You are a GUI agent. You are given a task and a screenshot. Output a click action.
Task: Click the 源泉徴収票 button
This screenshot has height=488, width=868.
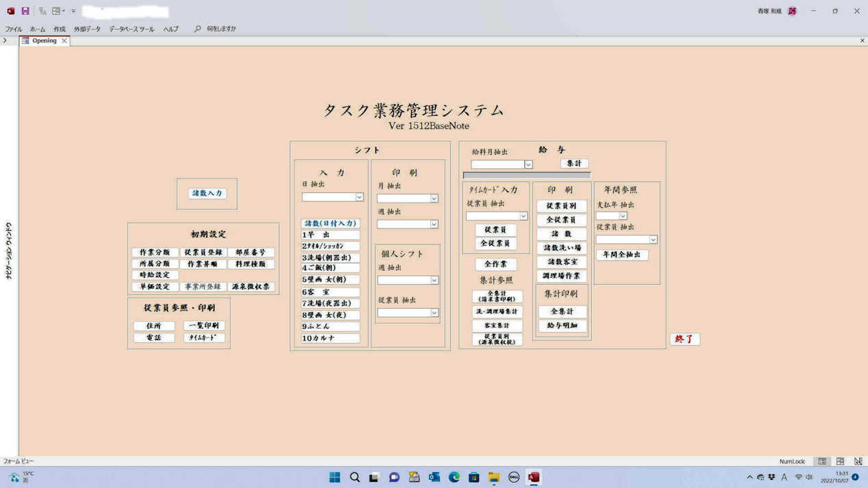pyautogui.click(x=251, y=287)
